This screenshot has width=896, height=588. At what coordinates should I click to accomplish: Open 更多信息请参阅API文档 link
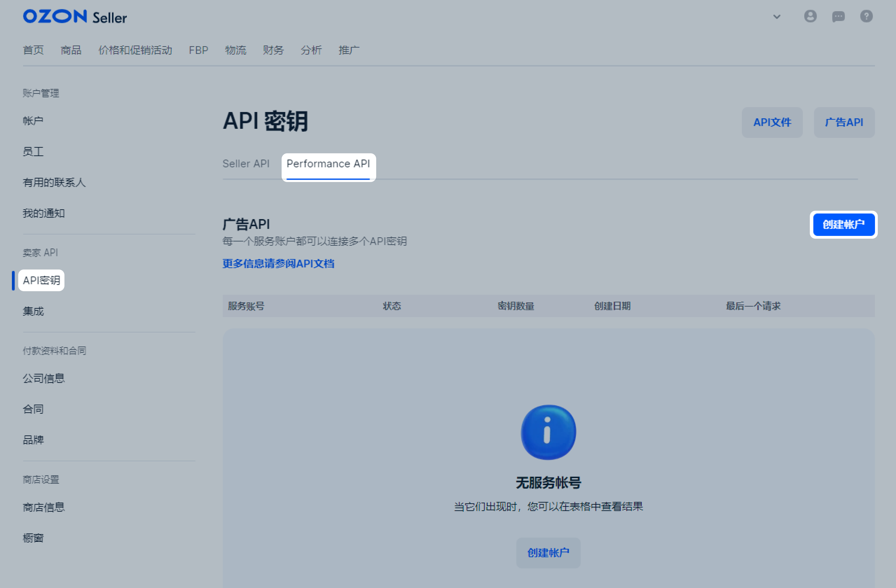(x=278, y=263)
